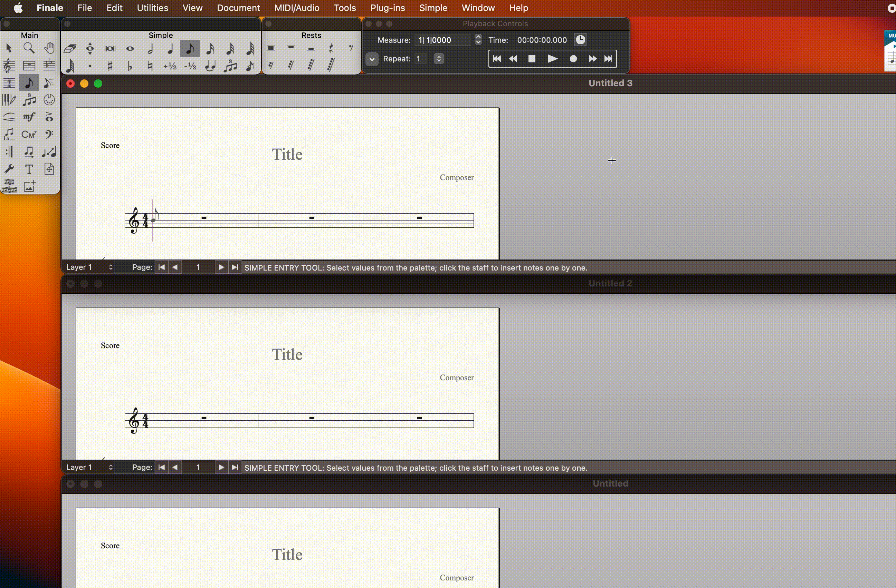Open the Plug-ins menu
This screenshot has width=896, height=588.
point(388,8)
